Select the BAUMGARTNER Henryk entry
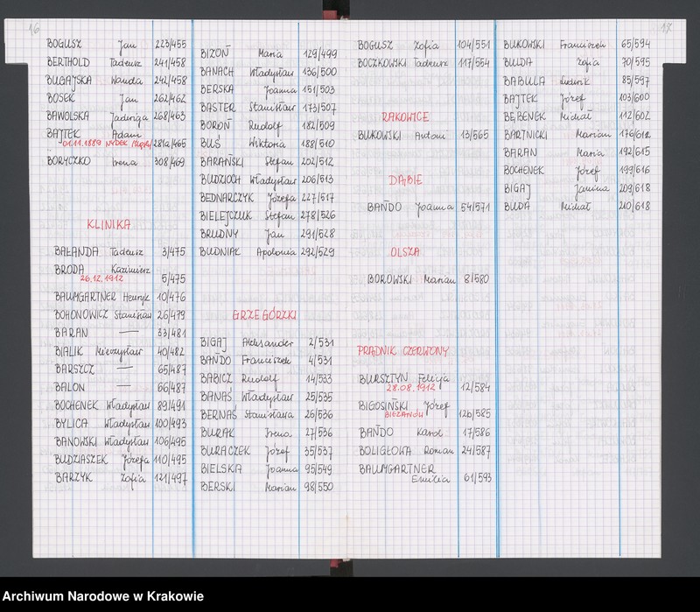Screen dimensions: 700x612 [120, 297]
